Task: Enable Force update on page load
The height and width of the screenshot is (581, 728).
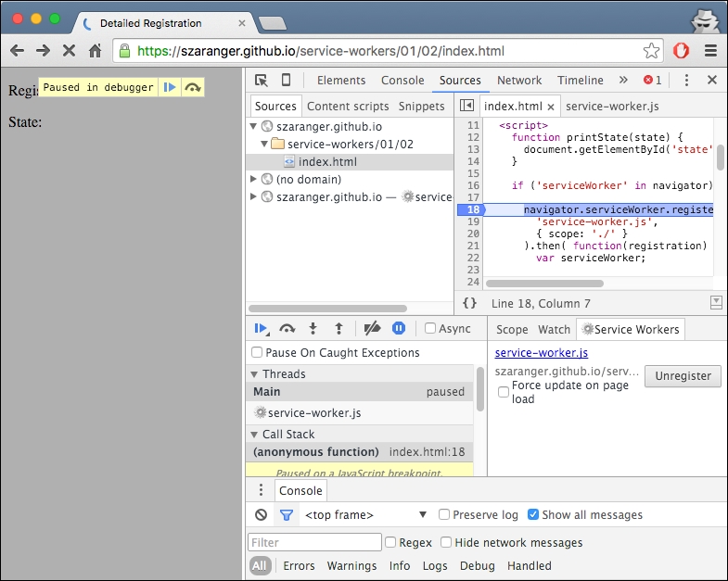Action: (503, 392)
